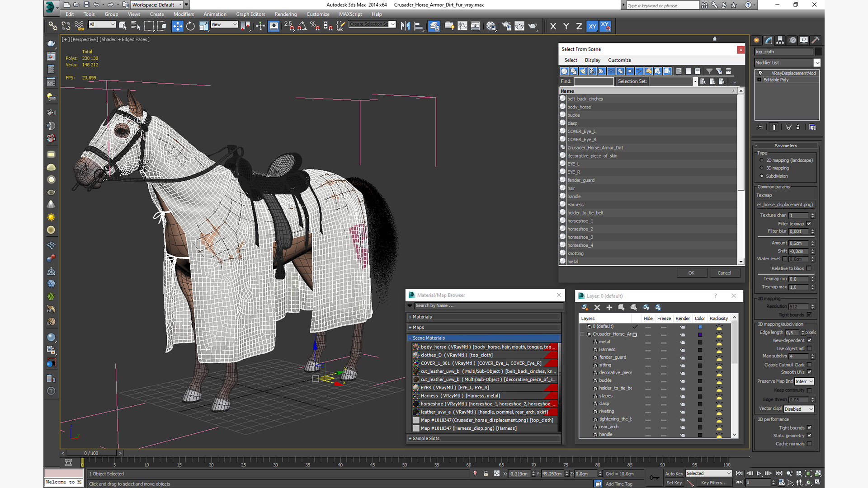Click Search by Name field

click(x=488, y=306)
